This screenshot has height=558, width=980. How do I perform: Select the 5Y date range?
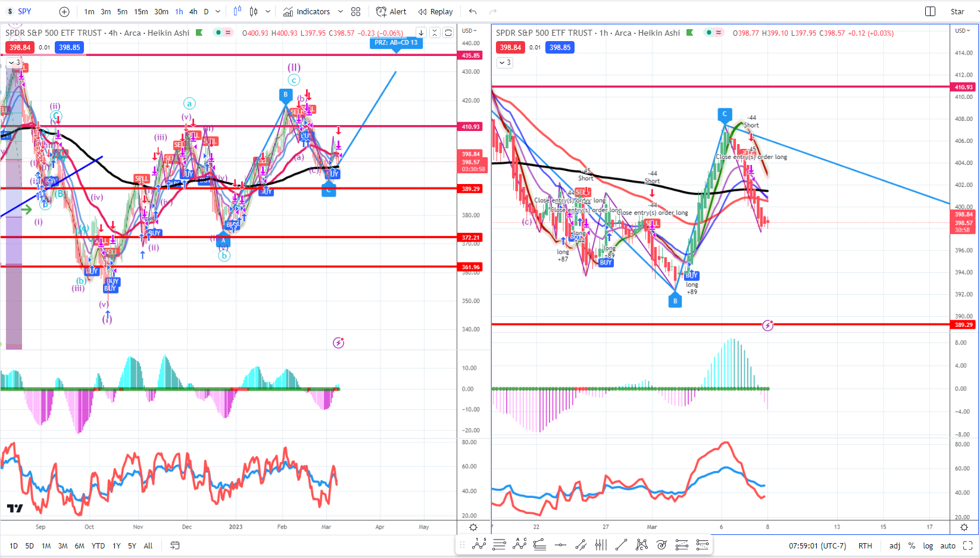click(132, 545)
